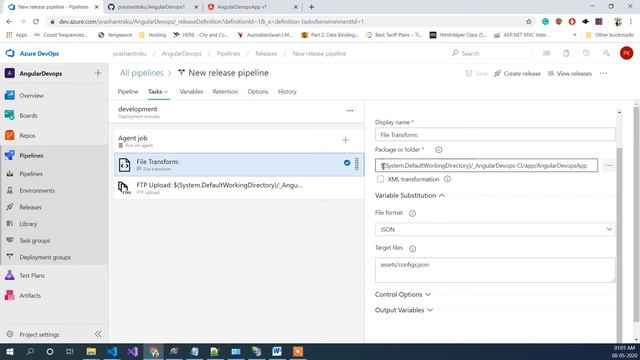Open the Azure DevOps home logo
640x360 pixels.
[x=32, y=53]
